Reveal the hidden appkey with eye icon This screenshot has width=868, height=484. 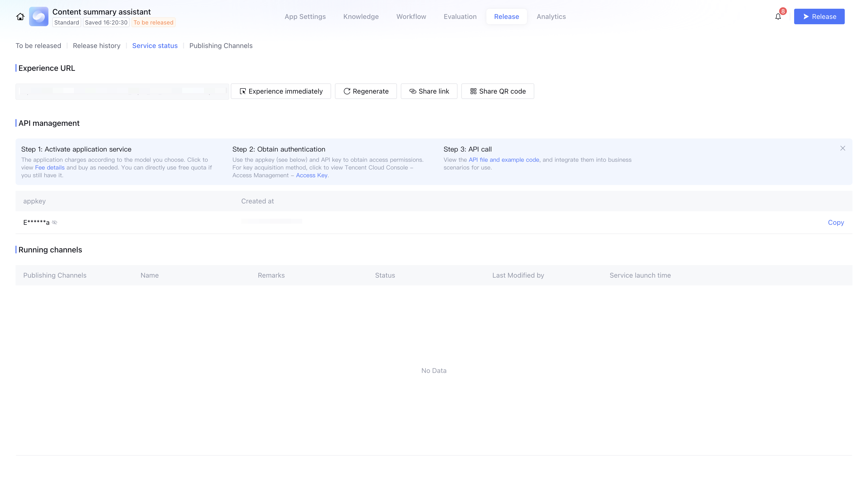tap(54, 223)
